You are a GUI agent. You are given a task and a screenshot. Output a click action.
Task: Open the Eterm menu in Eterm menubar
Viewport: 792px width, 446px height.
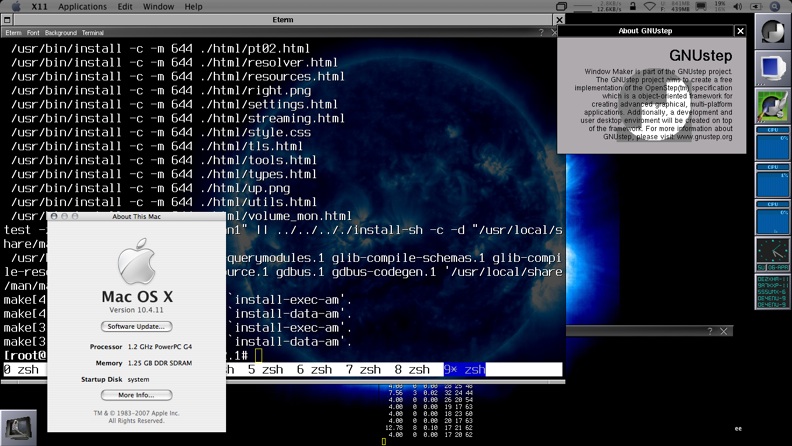(14, 33)
